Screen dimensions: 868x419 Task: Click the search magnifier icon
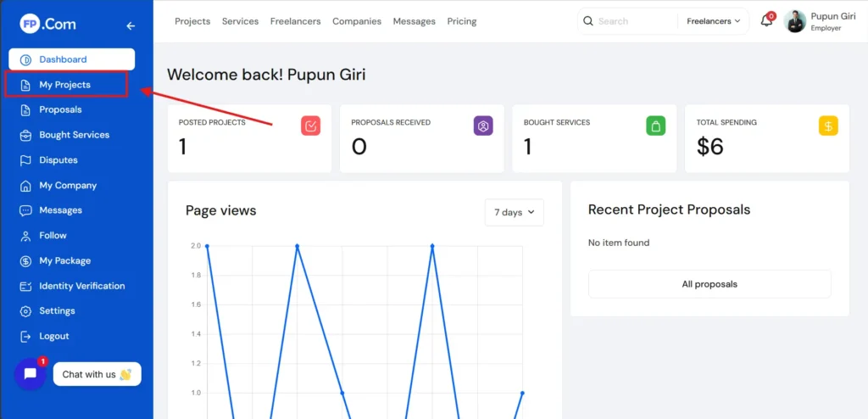[x=588, y=21]
